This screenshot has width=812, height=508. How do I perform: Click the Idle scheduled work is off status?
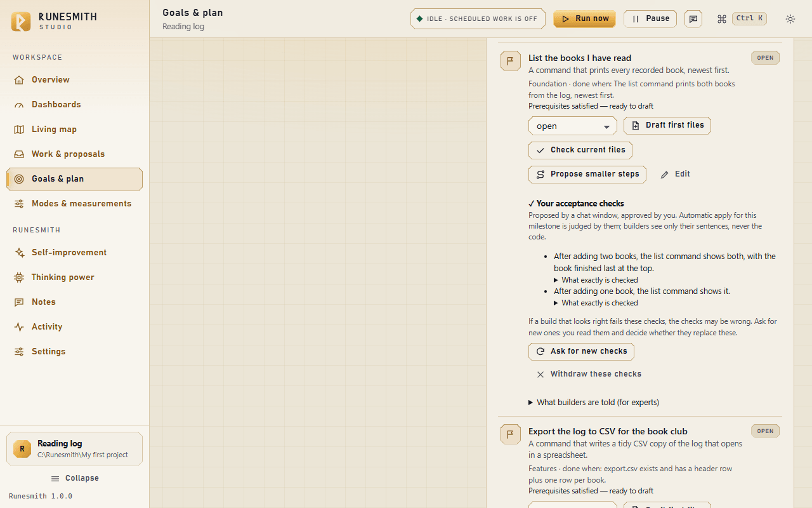478,19
